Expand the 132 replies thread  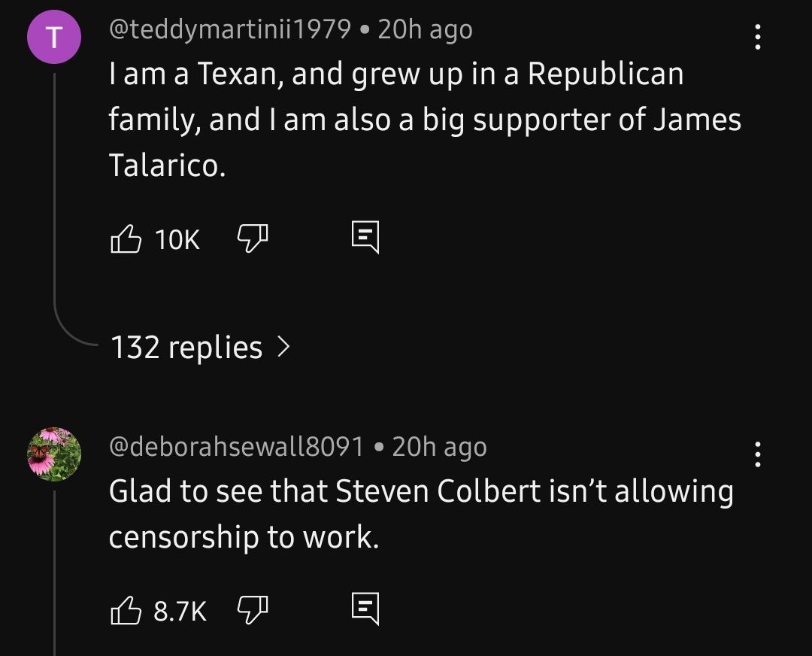(186, 348)
